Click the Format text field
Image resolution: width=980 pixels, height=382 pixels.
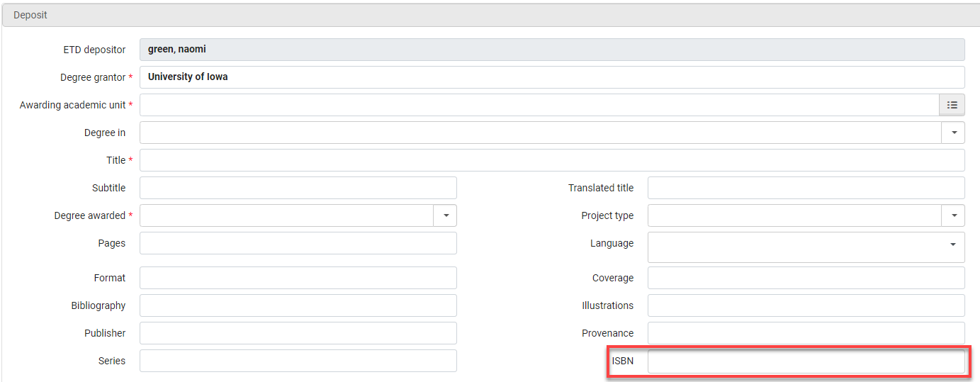(298, 278)
